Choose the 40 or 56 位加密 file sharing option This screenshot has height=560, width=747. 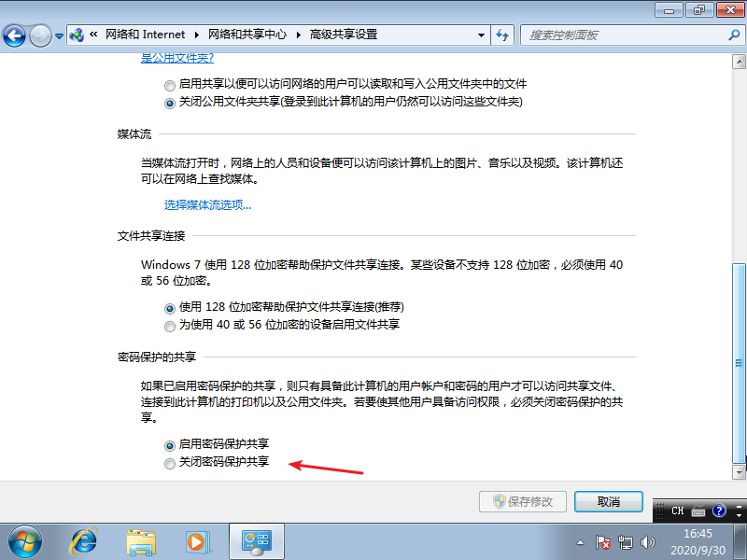point(169,326)
